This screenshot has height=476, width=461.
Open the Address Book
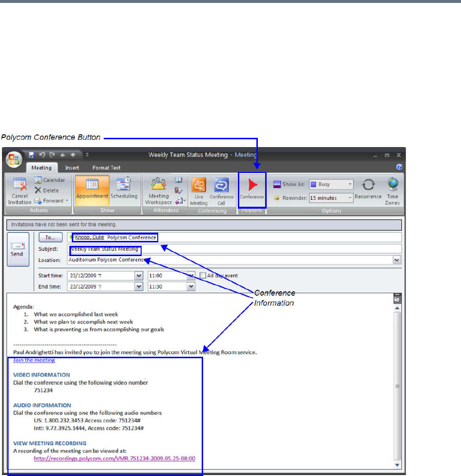tap(179, 180)
